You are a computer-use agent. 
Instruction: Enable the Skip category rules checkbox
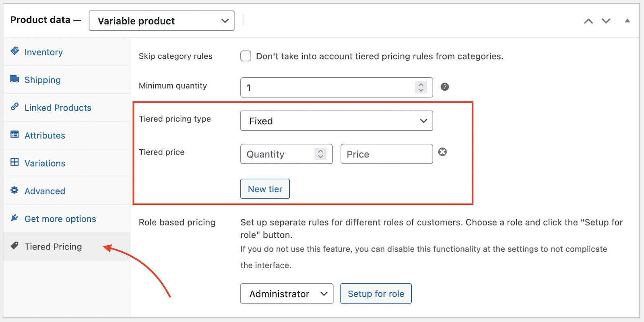[x=246, y=56]
